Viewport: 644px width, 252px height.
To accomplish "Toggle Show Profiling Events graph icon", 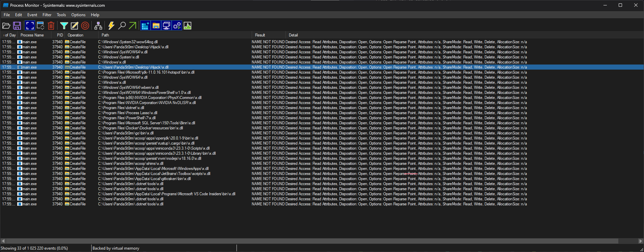I will (x=188, y=26).
